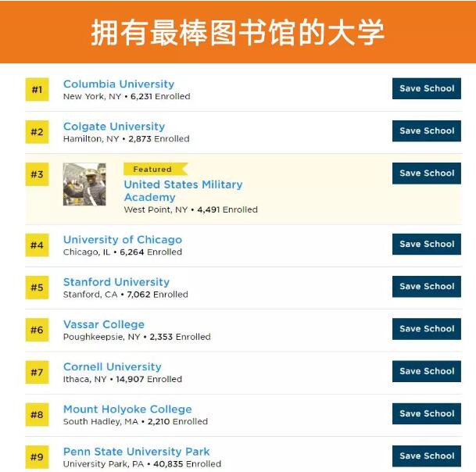The width and height of the screenshot is (476, 472).
Task: Click the text "New York, NY • 6,231 Enrolled"
Action: pyautogui.click(x=127, y=97)
